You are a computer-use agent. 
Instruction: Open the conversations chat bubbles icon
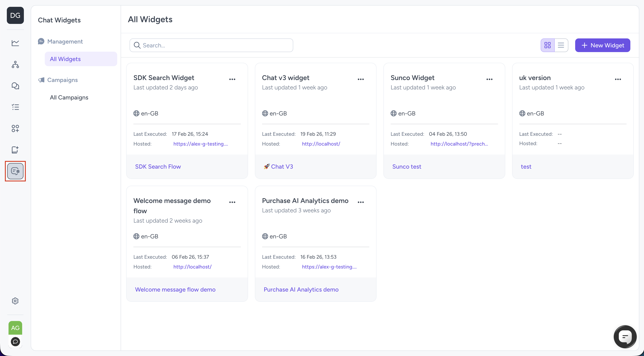coord(15,86)
